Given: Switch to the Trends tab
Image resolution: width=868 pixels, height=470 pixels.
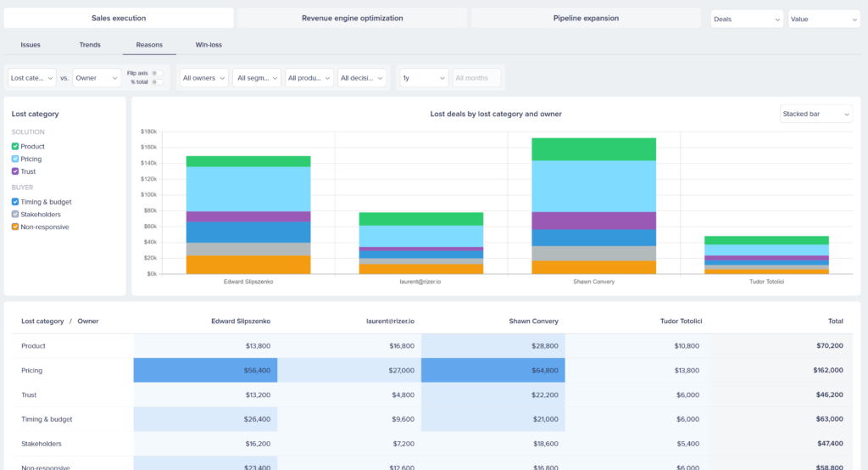Looking at the screenshot, I should (x=90, y=44).
